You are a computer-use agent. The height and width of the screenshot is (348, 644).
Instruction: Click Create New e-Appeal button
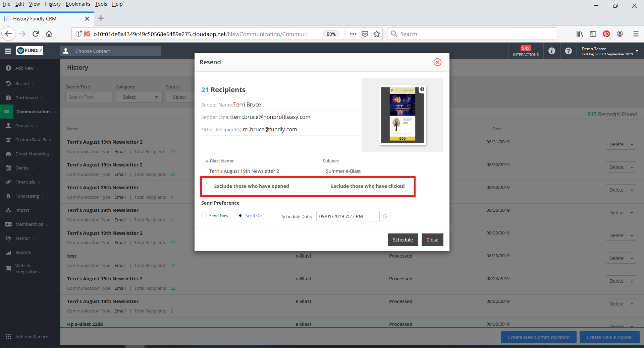tap(609, 337)
